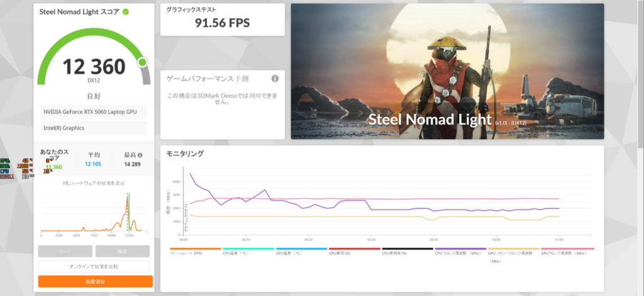Screen dimensions: 644x296
Task: Toggle the CPU温度 (°C) legend series
Action: [248, 251]
